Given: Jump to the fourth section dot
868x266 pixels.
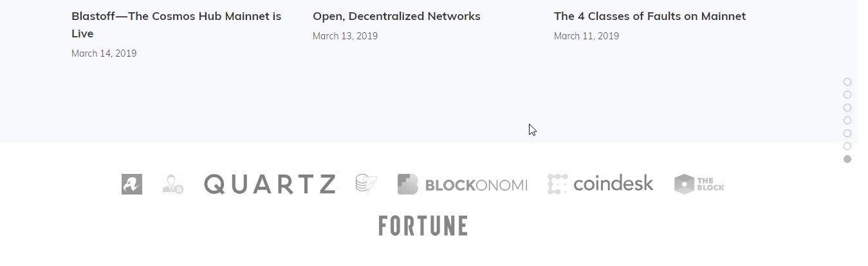Looking at the screenshot, I should coord(847,120).
